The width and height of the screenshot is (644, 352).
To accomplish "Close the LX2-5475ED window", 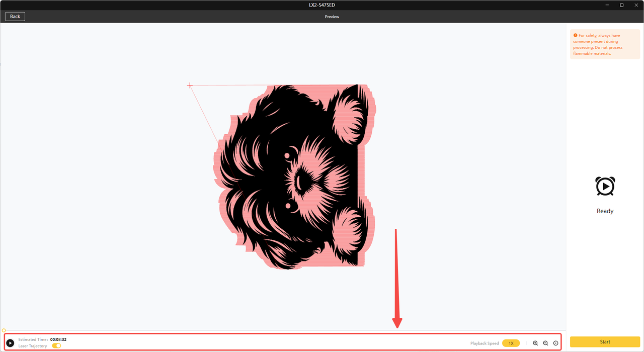I will click(x=636, y=5).
